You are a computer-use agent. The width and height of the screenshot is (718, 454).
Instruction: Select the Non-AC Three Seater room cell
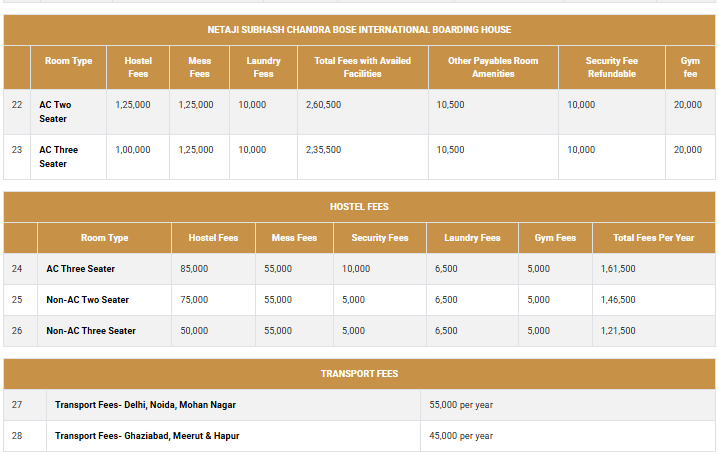click(91, 331)
